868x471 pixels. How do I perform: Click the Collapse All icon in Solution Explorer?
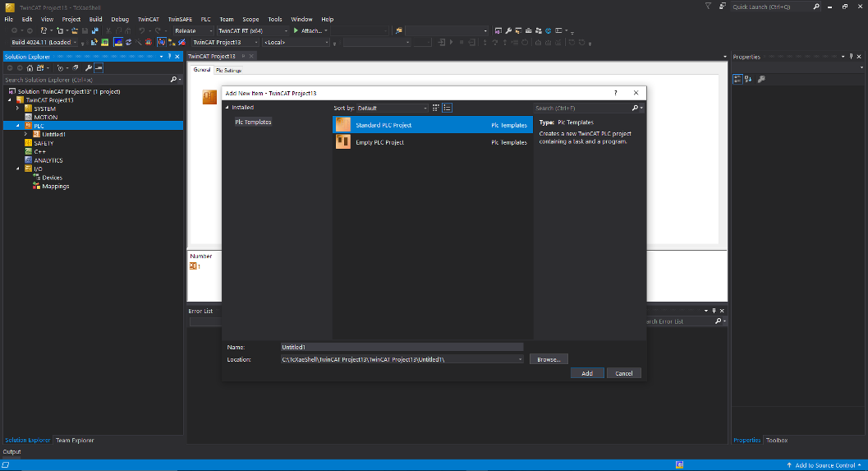pos(76,67)
